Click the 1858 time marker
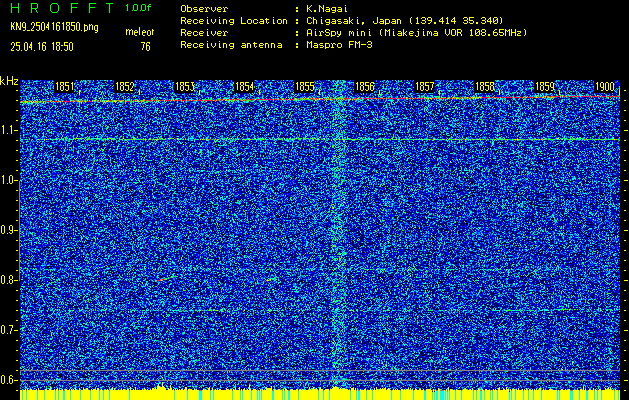This screenshot has width=629, height=400. pos(485,87)
